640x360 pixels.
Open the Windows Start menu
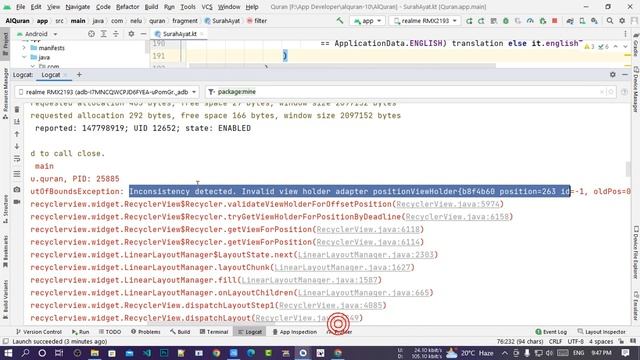coord(8,353)
